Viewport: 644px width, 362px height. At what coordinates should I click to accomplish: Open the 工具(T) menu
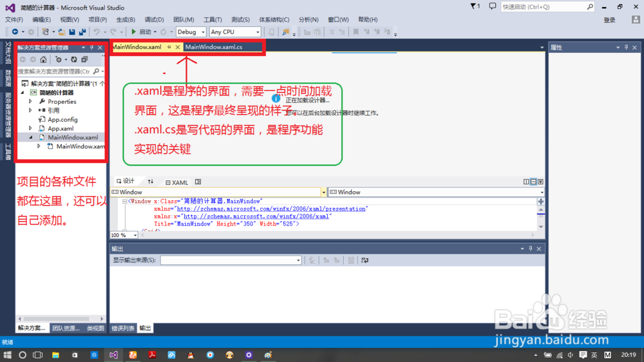tap(213, 19)
